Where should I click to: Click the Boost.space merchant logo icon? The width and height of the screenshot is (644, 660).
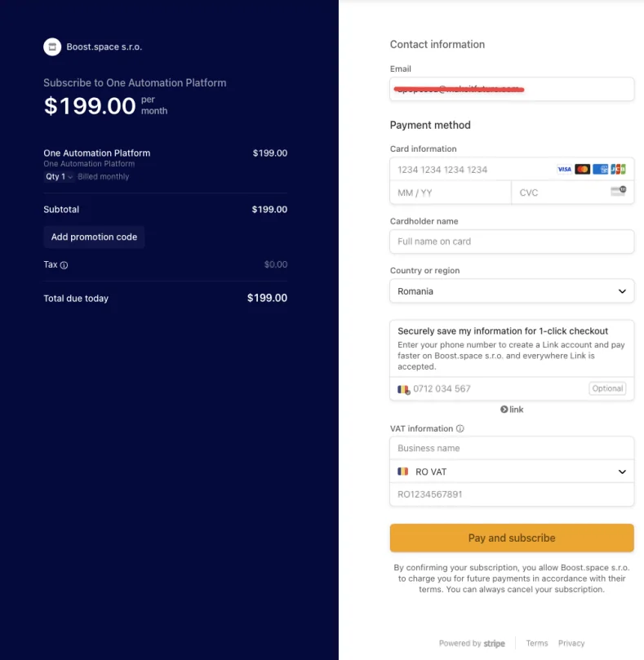(x=52, y=47)
